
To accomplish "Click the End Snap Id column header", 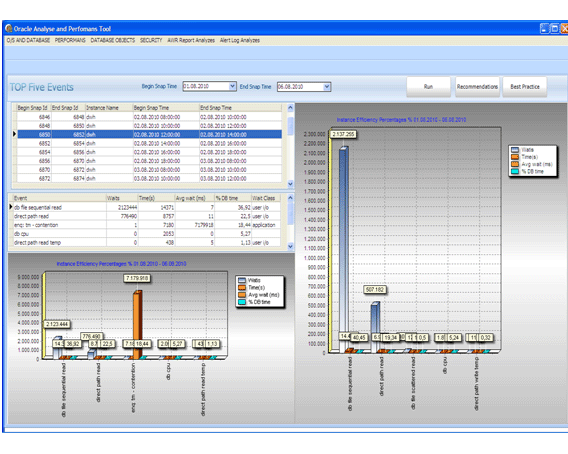I will [x=68, y=108].
